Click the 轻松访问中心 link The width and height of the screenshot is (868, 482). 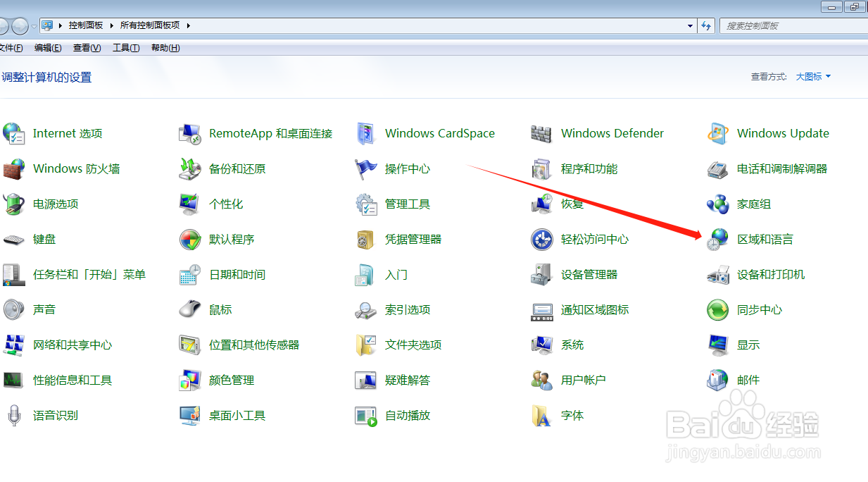click(595, 240)
